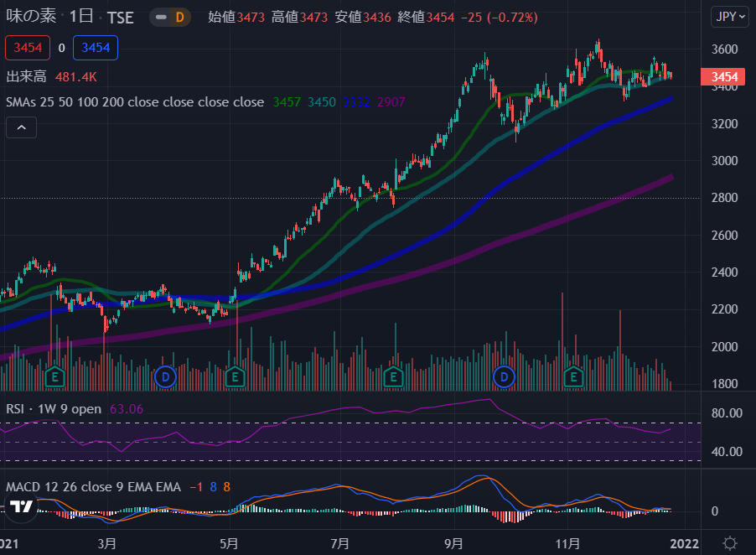Click the 2022 time axis label
This screenshot has width=756, height=555.
pos(684,544)
